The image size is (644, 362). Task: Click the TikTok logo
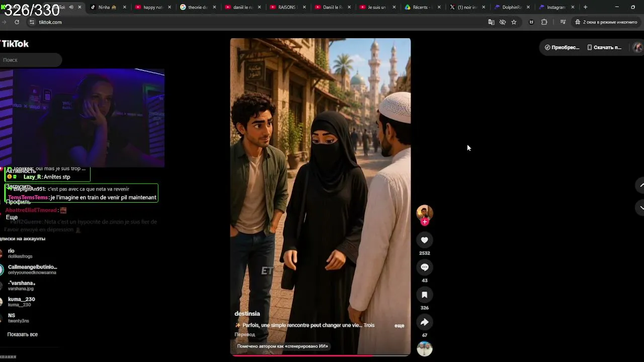coord(15,44)
